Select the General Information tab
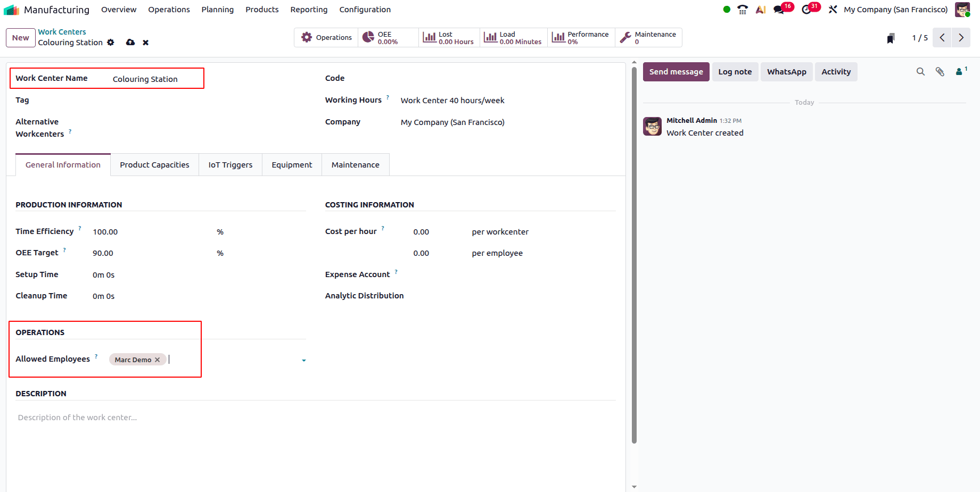 (63, 165)
